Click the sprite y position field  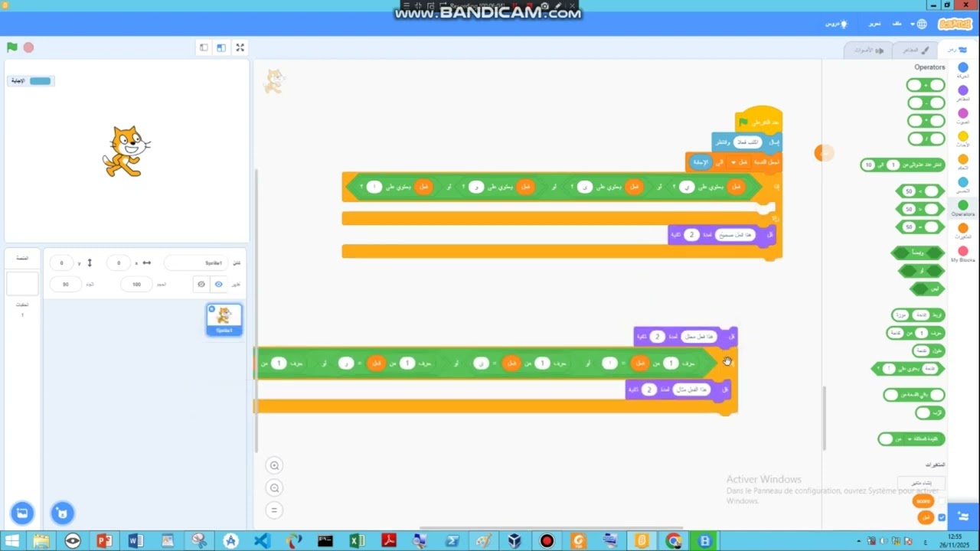62,262
